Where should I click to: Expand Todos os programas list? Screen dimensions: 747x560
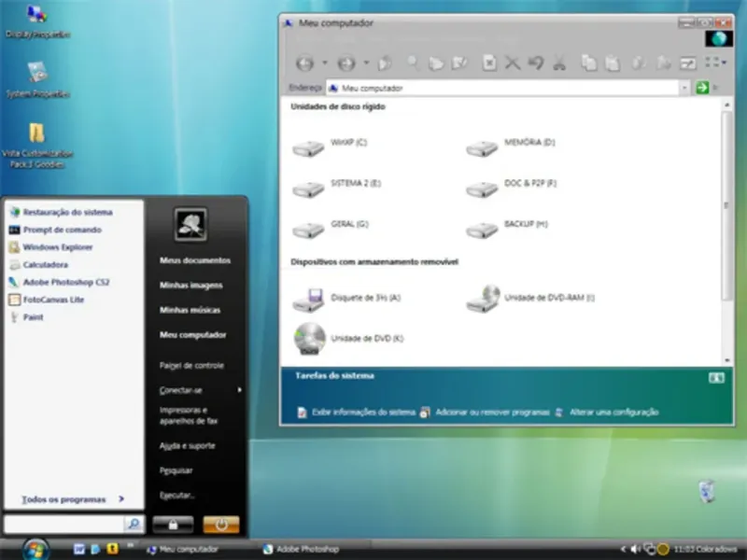pyautogui.click(x=73, y=499)
